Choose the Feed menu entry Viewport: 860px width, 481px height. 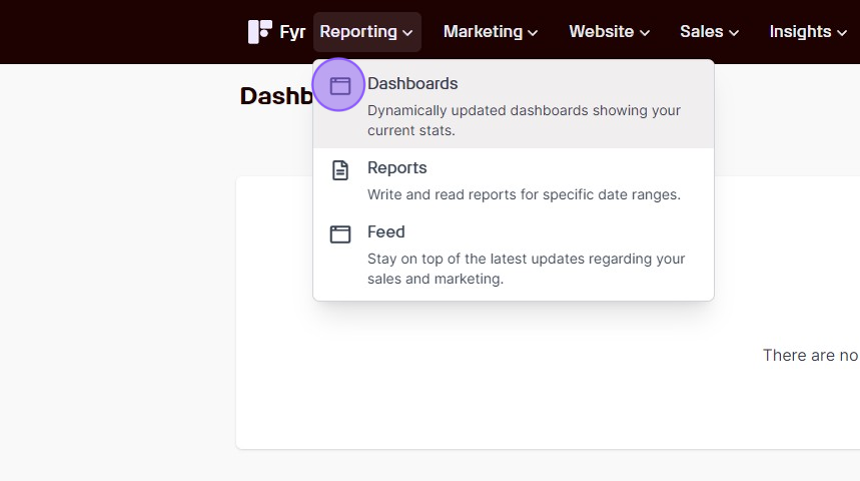[513, 254]
